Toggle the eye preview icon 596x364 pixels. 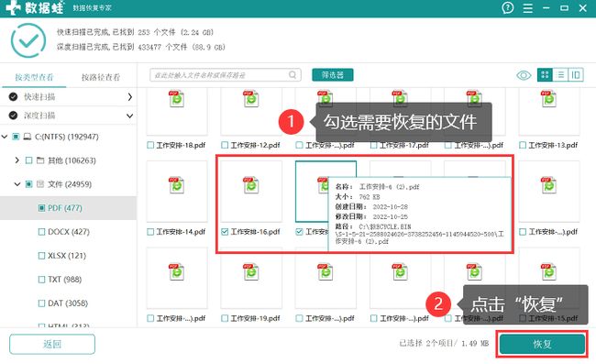[x=524, y=75]
